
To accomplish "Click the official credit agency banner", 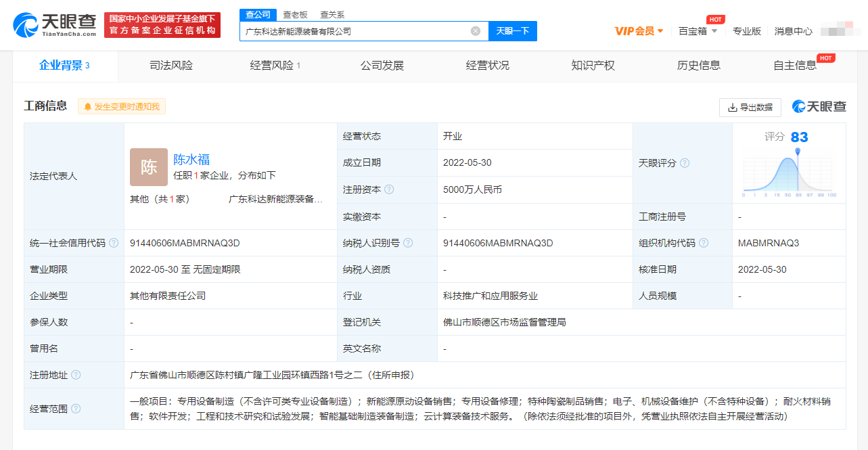I will 162,25.
